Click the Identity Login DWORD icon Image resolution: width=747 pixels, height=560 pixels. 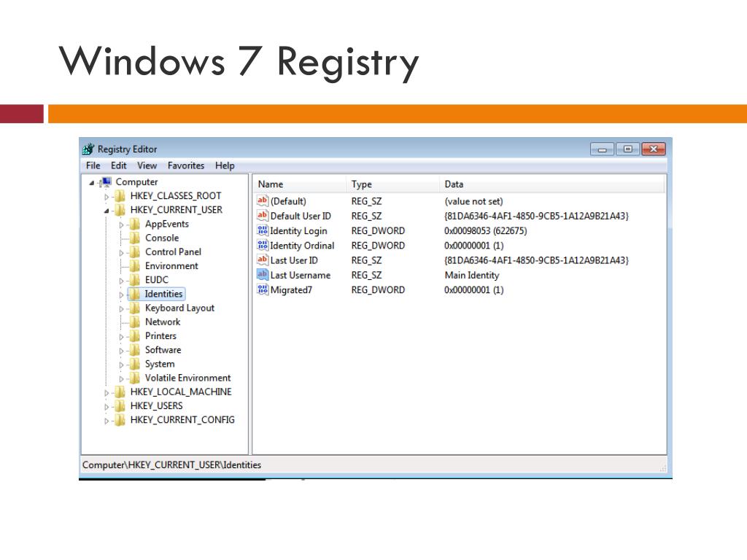(263, 230)
